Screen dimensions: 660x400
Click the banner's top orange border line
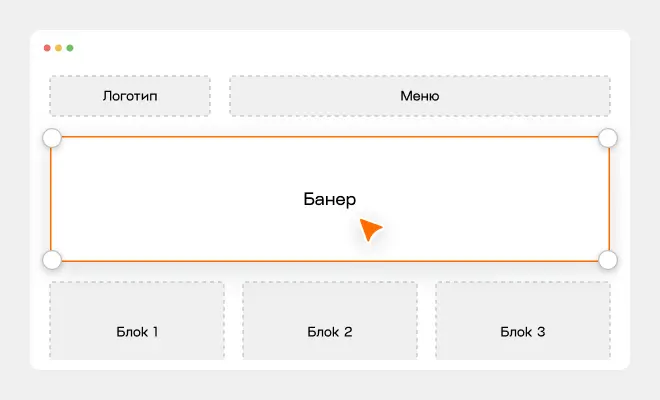(x=330, y=137)
